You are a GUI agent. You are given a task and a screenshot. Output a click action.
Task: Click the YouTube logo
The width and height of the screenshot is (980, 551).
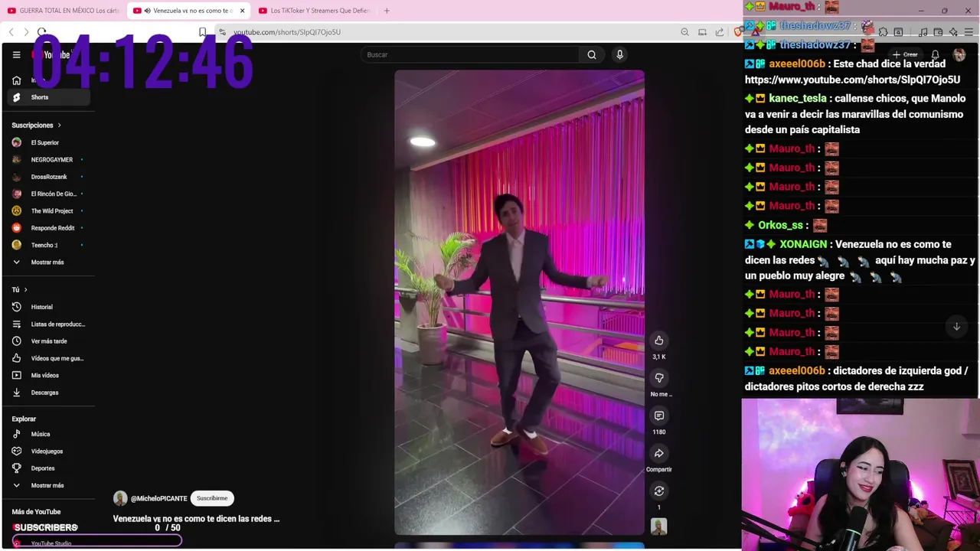pos(51,54)
